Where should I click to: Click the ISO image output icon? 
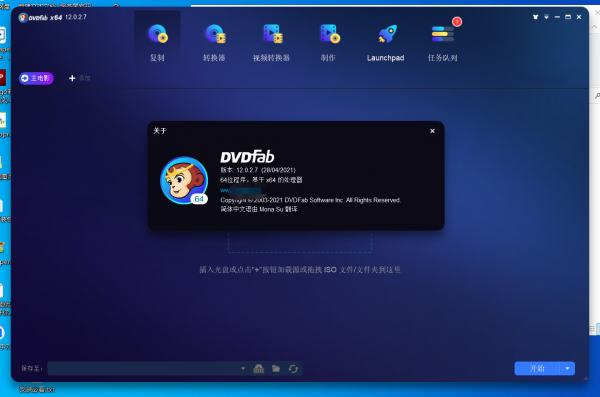[x=259, y=369]
